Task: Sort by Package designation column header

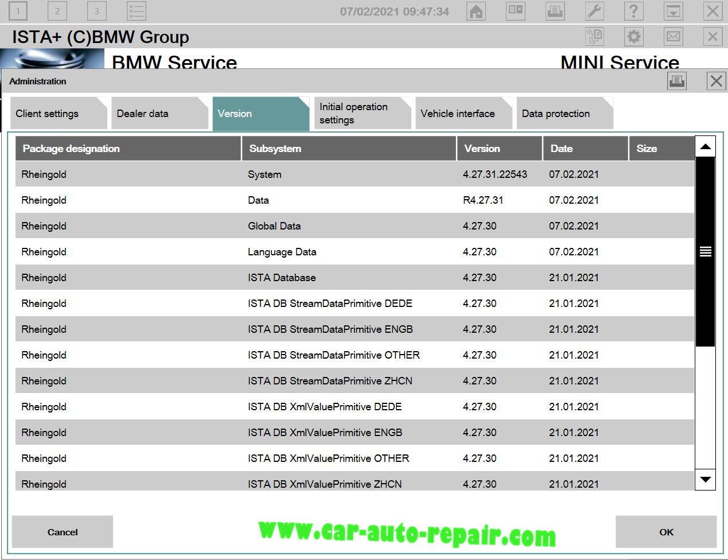Action: [128, 149]
